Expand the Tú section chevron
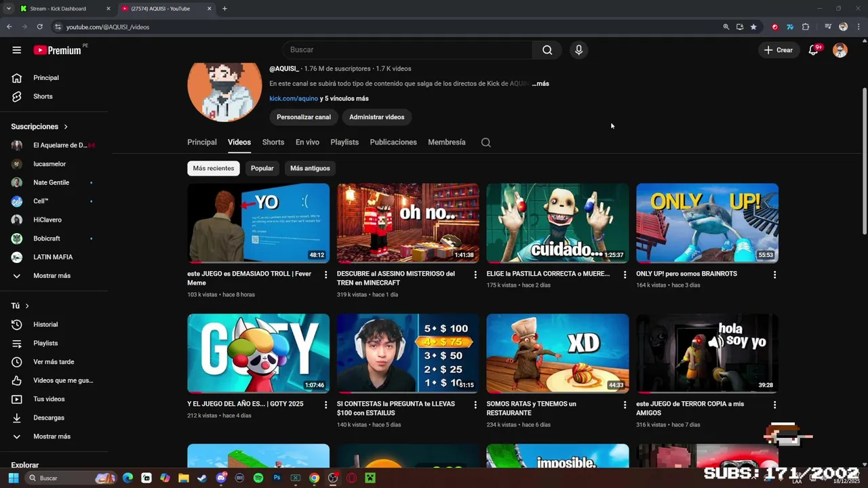This screenshot has width=868, height=488. point(27,306)
